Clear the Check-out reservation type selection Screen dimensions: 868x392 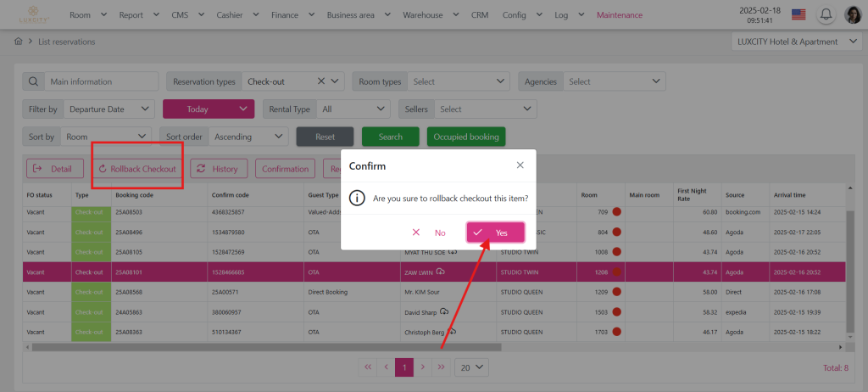point(321,81)
